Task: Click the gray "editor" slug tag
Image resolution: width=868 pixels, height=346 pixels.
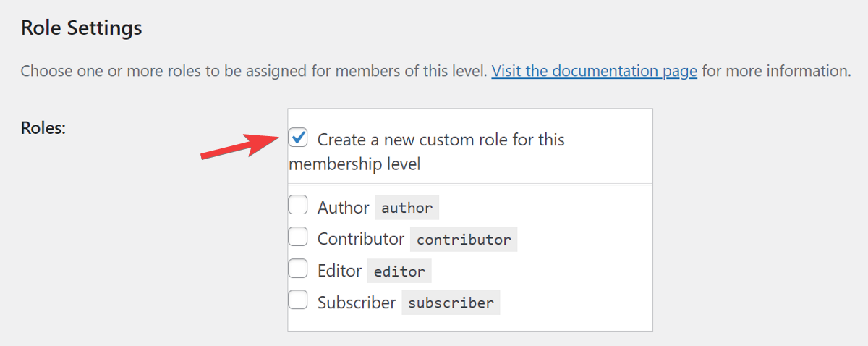Action: (x=399, y=271)
